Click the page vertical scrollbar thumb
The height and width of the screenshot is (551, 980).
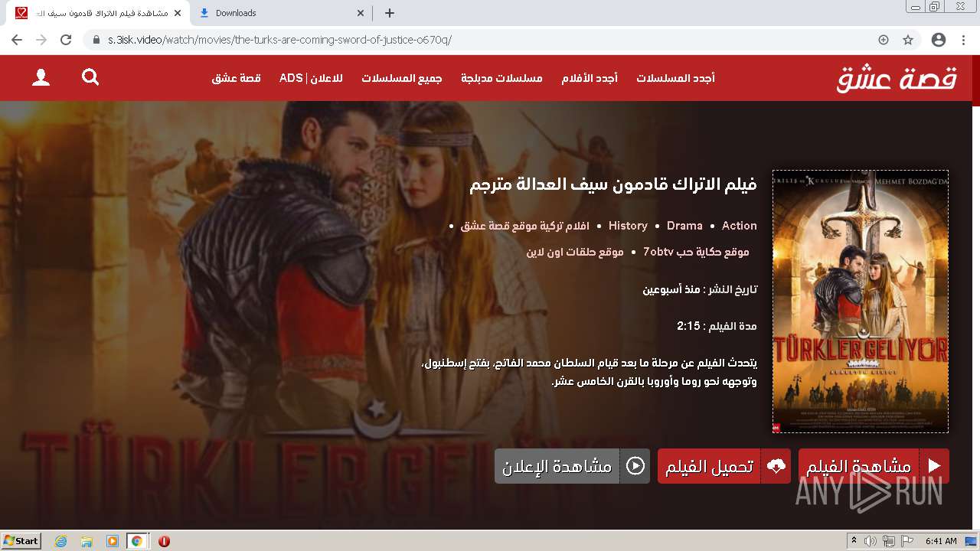[976, 80]
